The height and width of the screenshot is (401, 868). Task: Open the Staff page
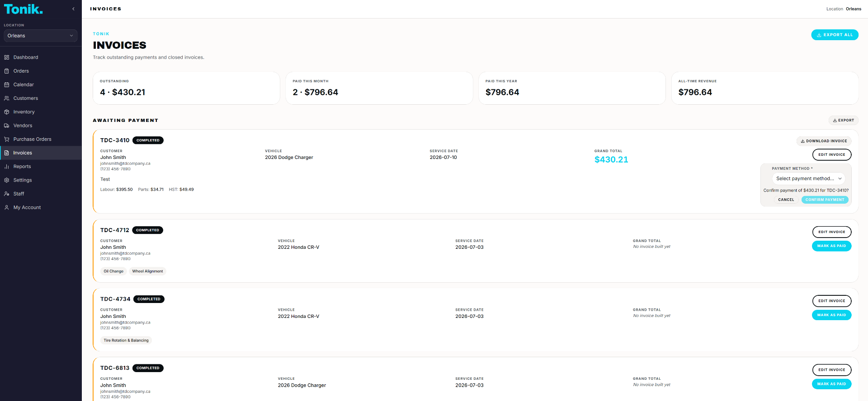41,194
